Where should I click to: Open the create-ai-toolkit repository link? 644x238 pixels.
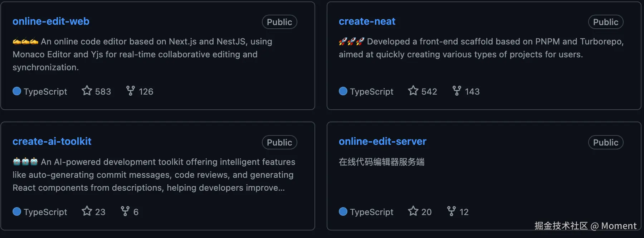(x=52, y=142)
